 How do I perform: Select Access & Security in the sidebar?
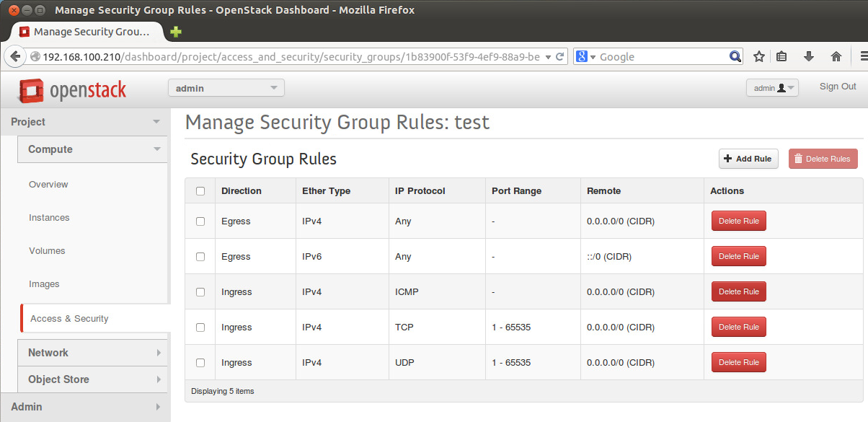pos(69,317)
